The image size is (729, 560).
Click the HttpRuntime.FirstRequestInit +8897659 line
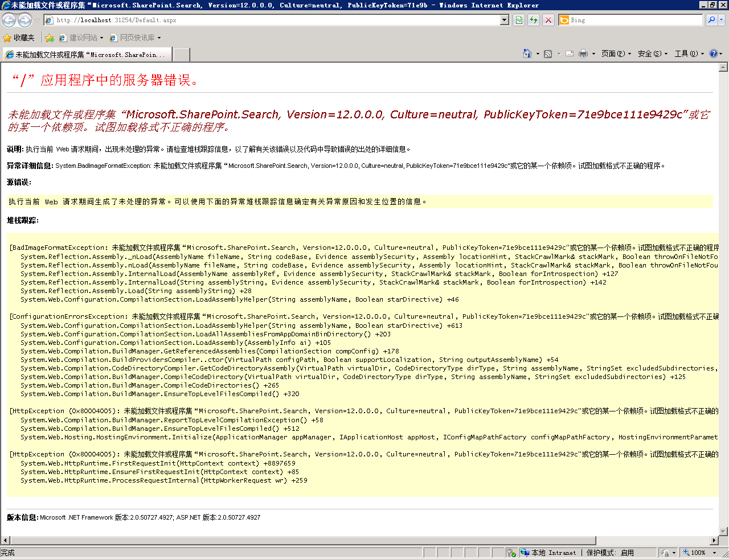pyautogui.click(x=158, y=463)
